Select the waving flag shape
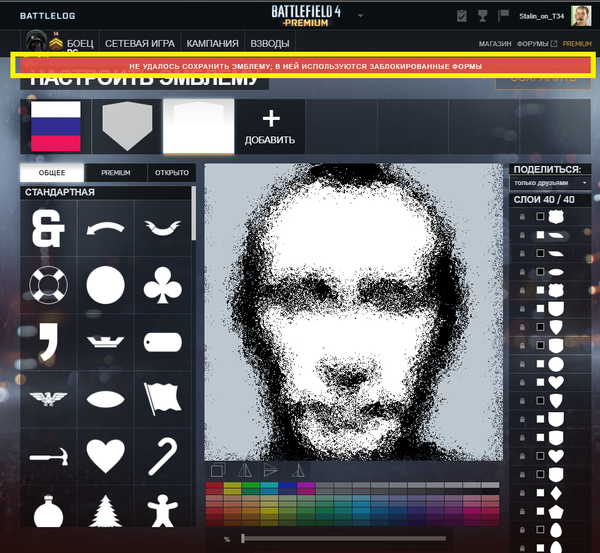 coord(162,398)
